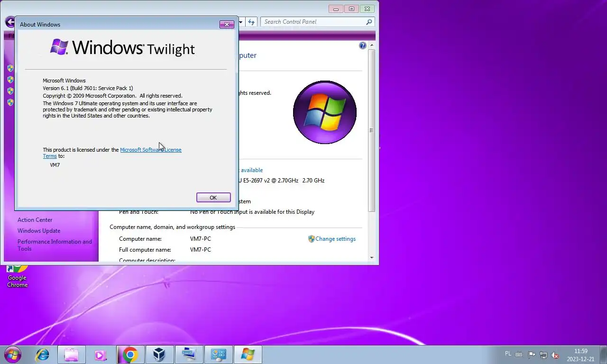607x364 pixels.
Task: Switch to Control Panel System taskbar button
Action: 218,355
